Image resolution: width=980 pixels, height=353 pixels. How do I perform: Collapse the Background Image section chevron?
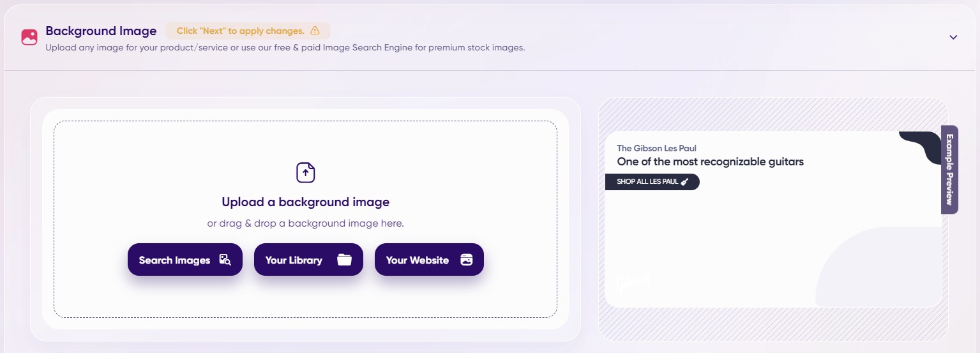coord(953,37)
